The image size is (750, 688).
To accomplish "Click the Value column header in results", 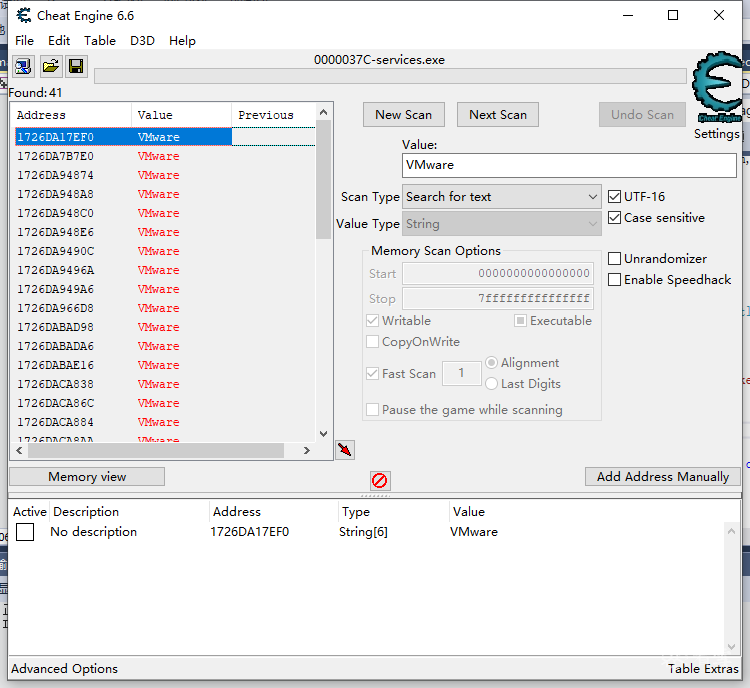I will coord(181,115).
